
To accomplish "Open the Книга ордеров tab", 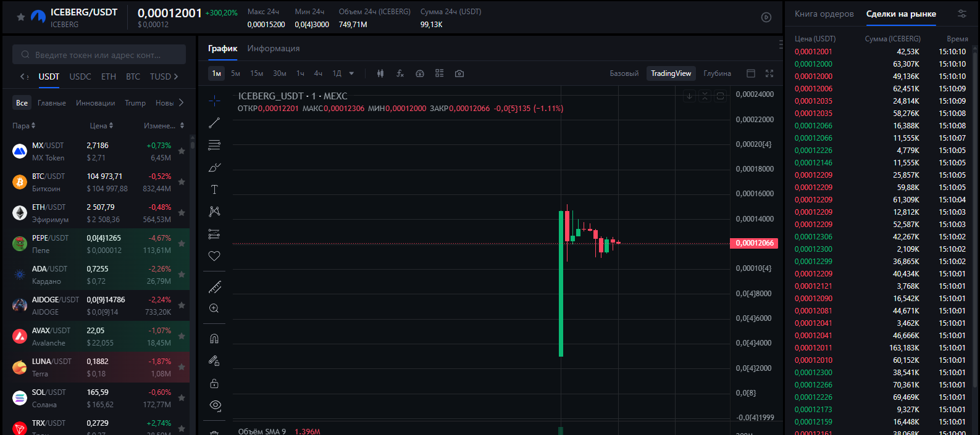I will (x=824, y=14).
